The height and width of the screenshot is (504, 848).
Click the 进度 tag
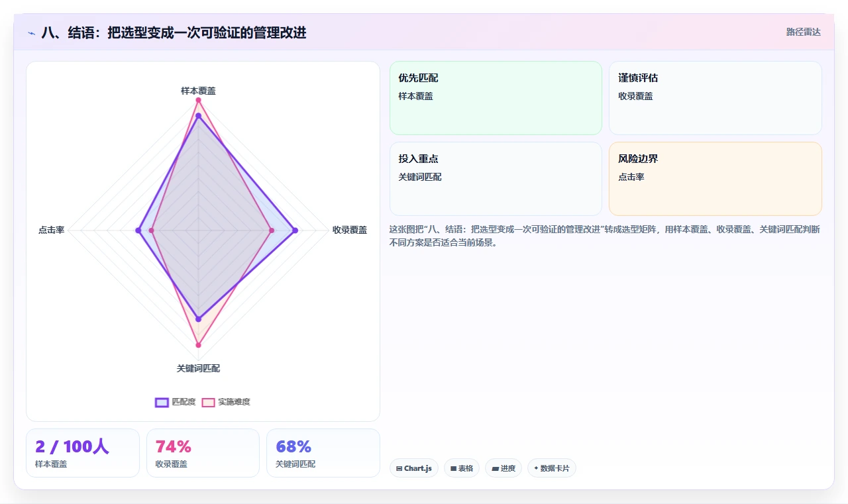pyautogui.click(x=503, y=468)
